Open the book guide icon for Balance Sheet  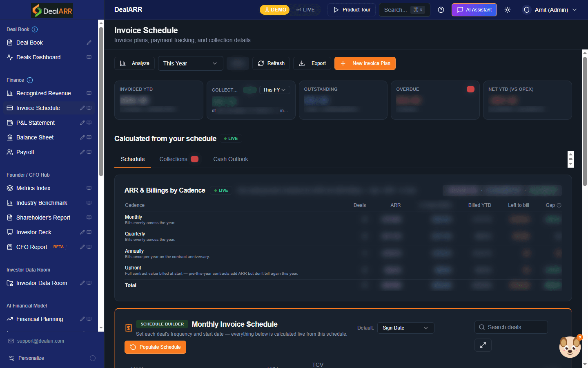[89, 137]
